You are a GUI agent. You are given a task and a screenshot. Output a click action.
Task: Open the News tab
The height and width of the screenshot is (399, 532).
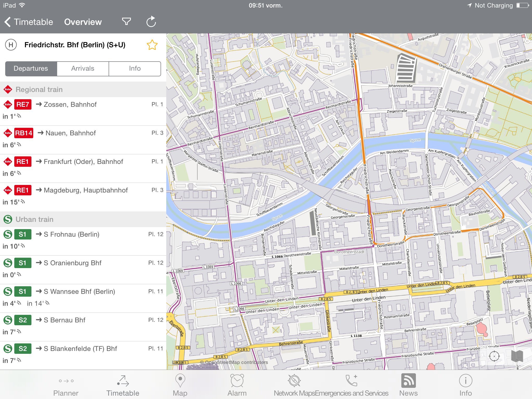point(408,385)
